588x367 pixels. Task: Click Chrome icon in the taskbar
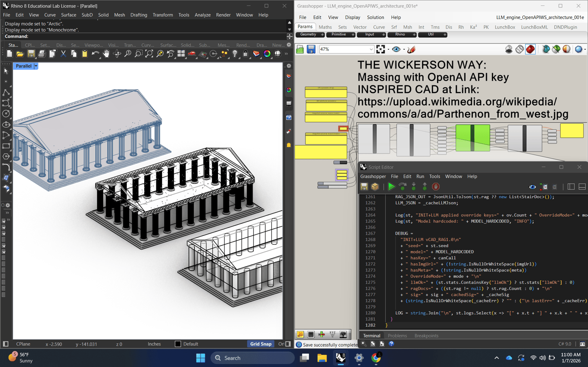click(x=376, y=358)
